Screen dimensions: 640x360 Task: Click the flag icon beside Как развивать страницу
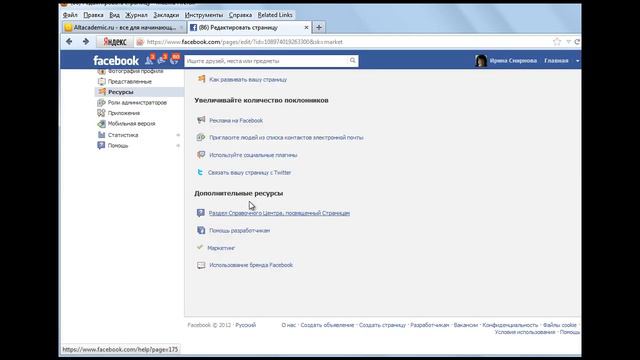click(201, 79)
